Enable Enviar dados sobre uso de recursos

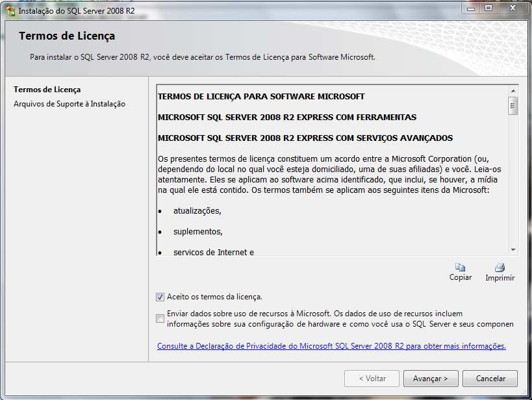click(160, 318)
